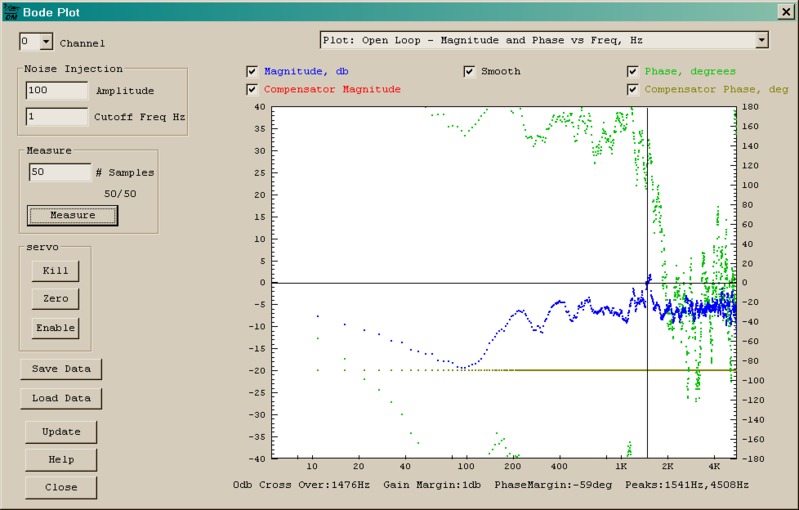Click the servo Zero button
Image resolution: width=799 pixels, height=510 pixels.
(x=55, y=299)
